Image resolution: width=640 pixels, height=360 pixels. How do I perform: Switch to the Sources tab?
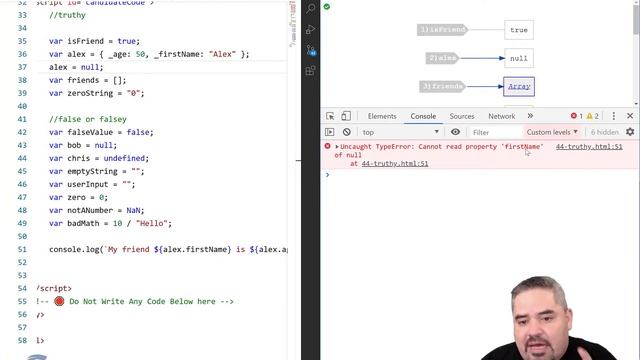pos(462,116)
